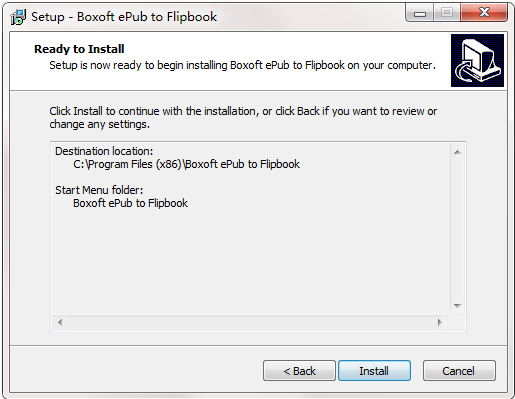The width and height of the screenshot is (515, 399).
Task: Click the Boxoft ePub to Flipbook folder name line
Action: click(x=130, y=203)
